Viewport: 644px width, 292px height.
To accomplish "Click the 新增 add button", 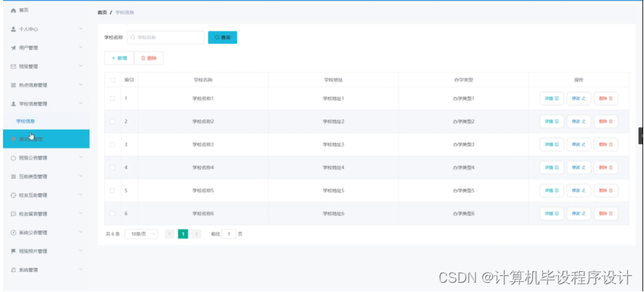I will (119, 59).
